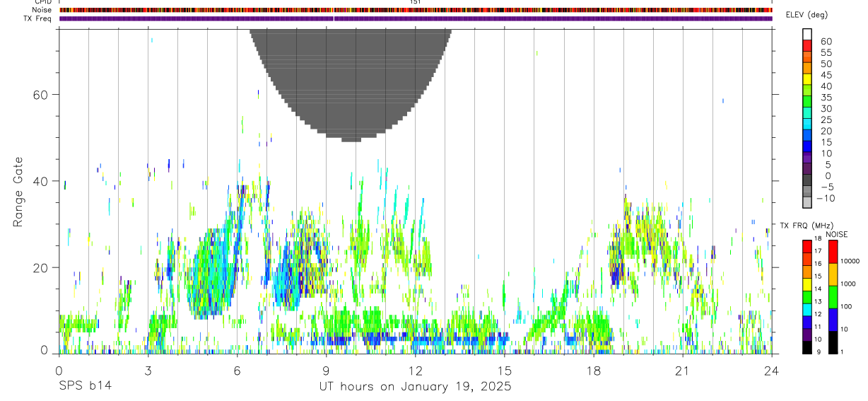Click the Range Gate tick label 60

coord(42,94)
